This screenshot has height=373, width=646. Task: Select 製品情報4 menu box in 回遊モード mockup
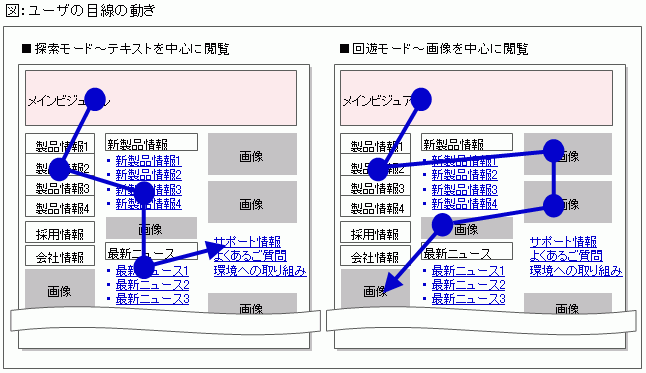pyautogui.click(x=375, y=206)
